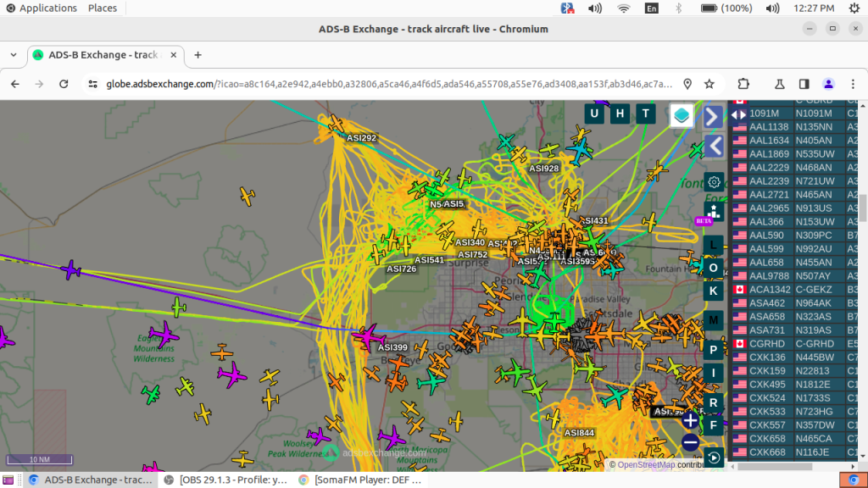868x488 pixels.
Task: Open map settings gear icon
Action: (714, 182)
